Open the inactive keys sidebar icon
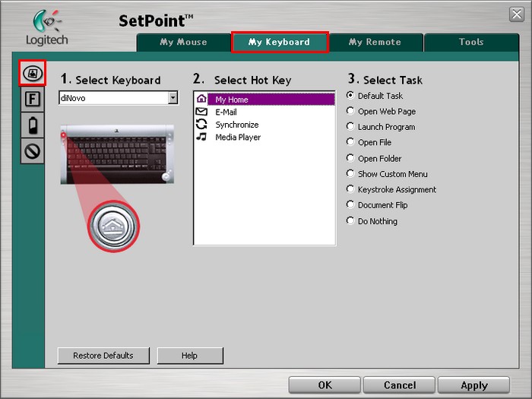532x399 pixels. click(32, 150)
